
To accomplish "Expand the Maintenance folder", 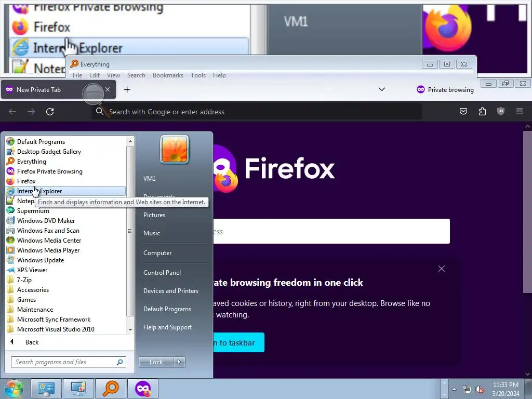I will 35,309.
